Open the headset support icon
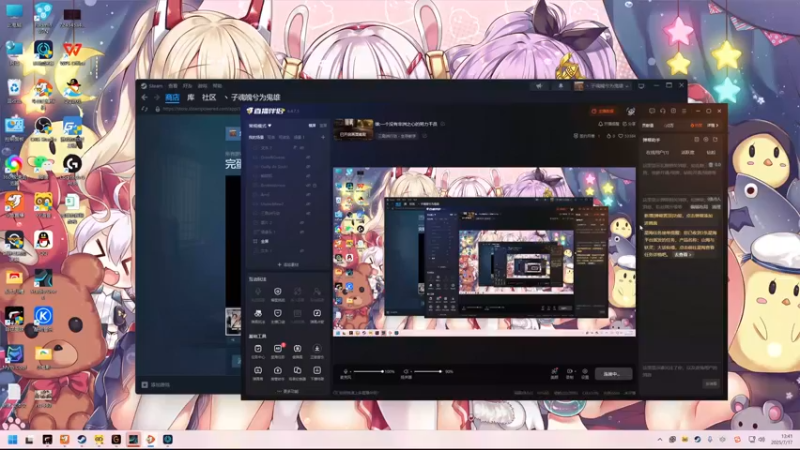Image resolution: width=800 pixels, height=450 pixels. 663,111
